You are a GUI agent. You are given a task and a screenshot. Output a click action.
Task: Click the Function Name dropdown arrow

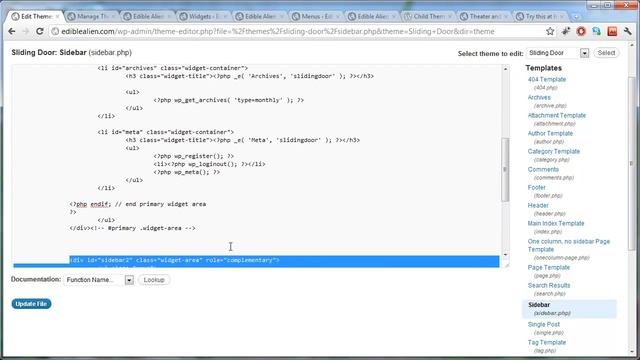[129, 280]
